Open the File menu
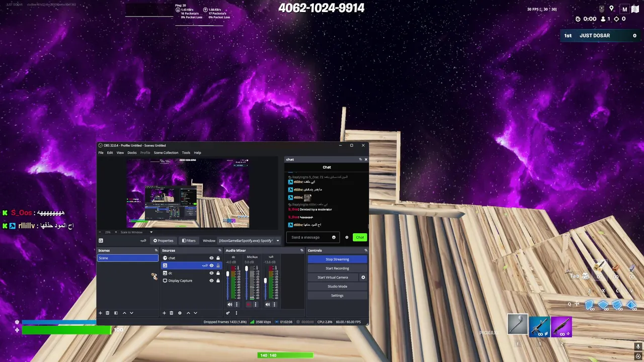Screen dimensions: 644x362 click(101, 153)
